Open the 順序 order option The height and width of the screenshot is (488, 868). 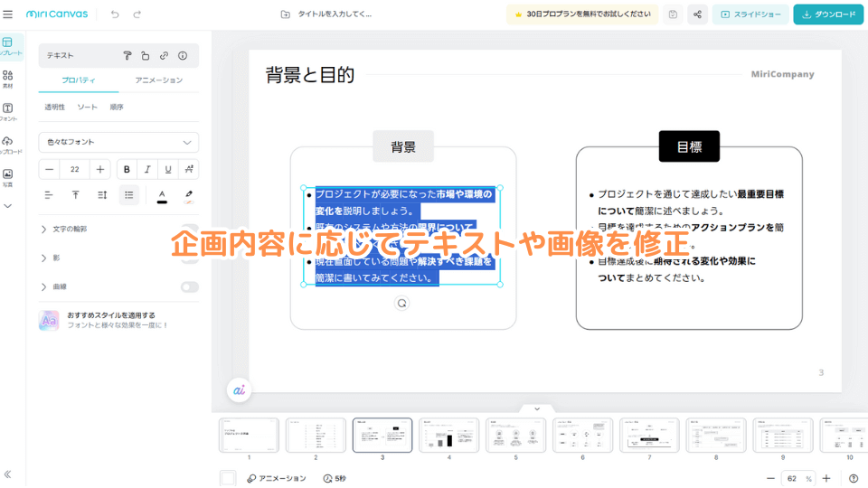pos(117,107)
